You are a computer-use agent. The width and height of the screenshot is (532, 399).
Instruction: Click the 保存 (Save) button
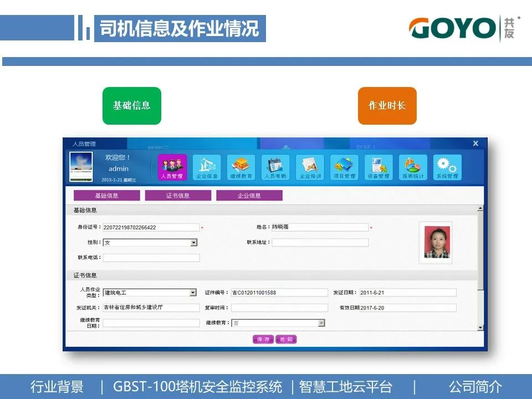(x=263, y=339)
